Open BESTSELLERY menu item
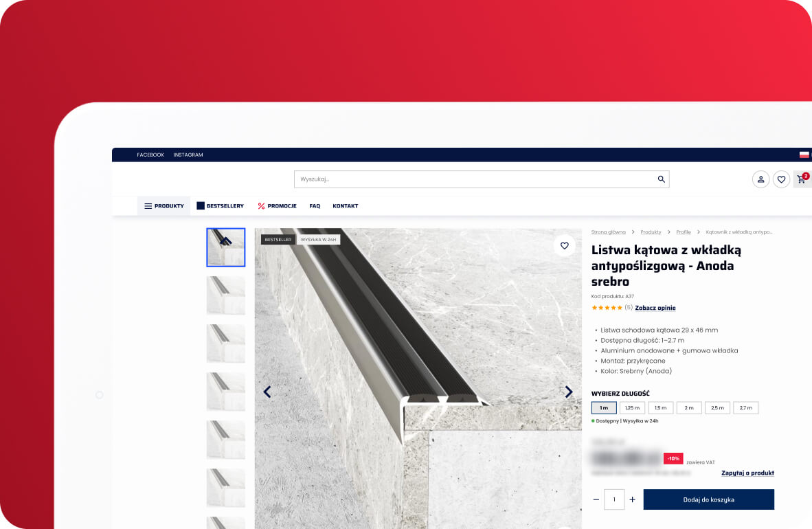 pos(220,205)
